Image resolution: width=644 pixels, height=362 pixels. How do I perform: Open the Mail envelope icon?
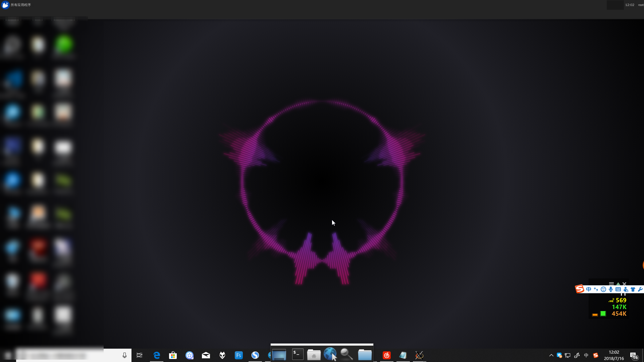click(x=206, y=355)
